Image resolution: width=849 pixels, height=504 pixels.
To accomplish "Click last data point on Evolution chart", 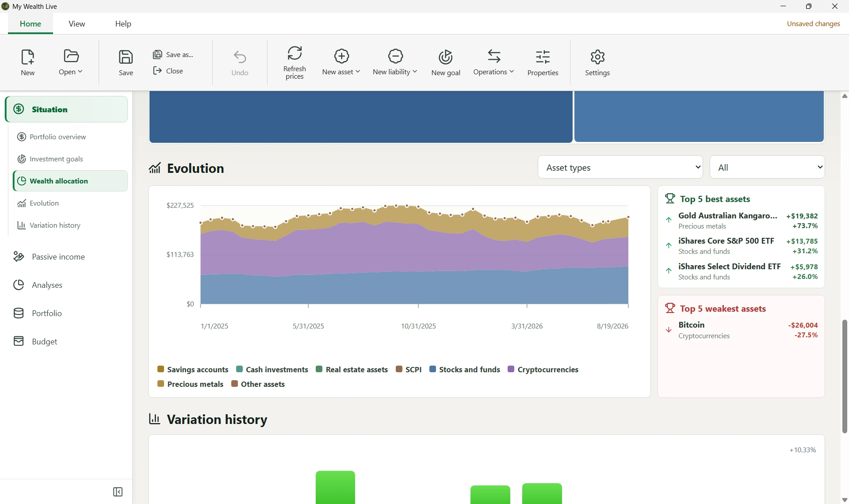I will pos(628,217).
